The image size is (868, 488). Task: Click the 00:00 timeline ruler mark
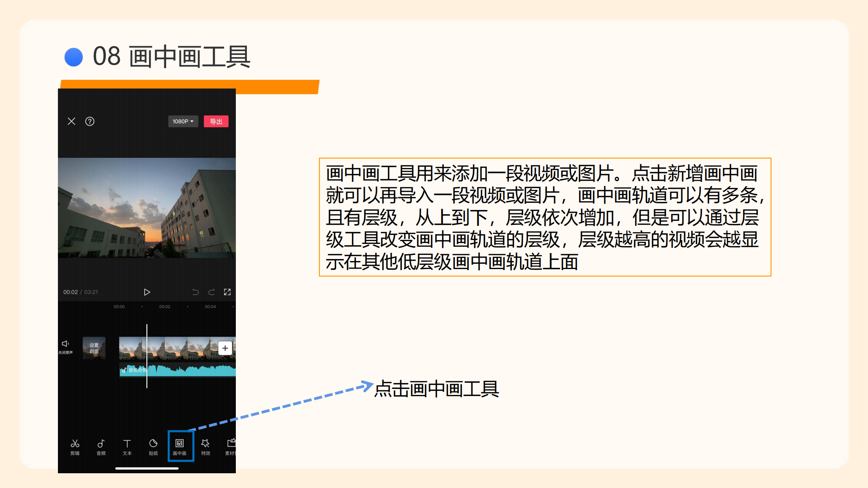tap(119, 307)
